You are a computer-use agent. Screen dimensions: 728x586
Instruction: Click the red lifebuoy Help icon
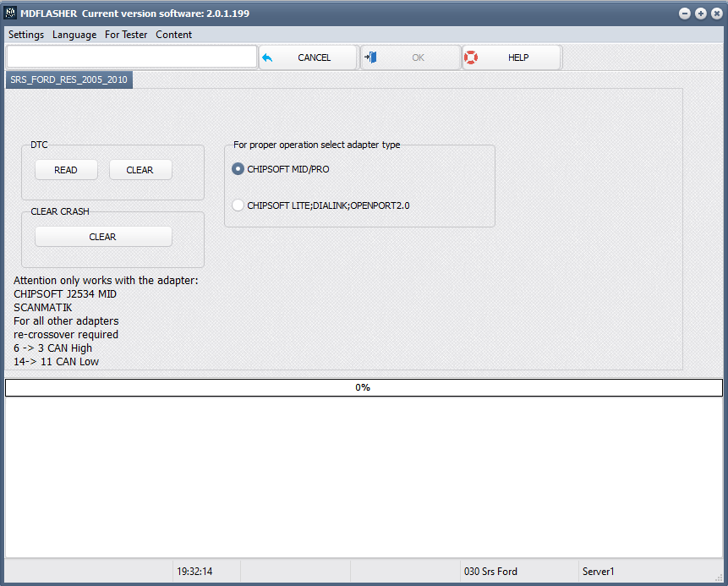tap(471, 58)
